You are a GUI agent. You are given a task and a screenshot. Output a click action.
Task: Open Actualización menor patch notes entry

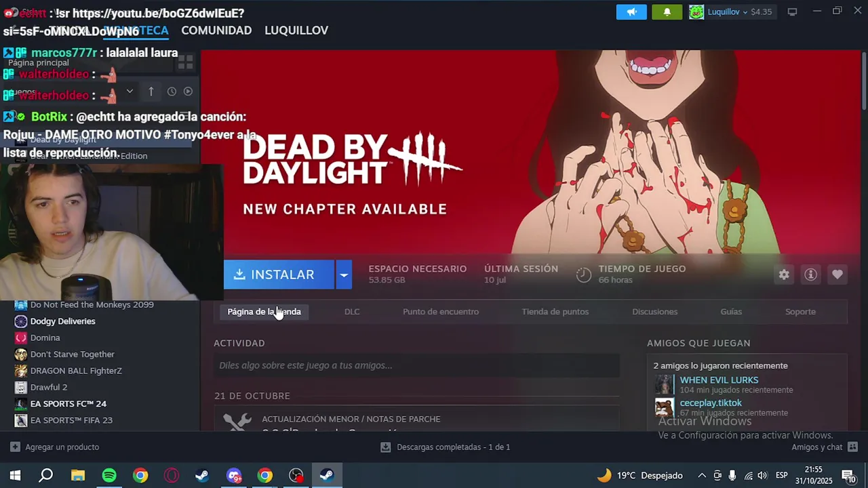(417, 419)
